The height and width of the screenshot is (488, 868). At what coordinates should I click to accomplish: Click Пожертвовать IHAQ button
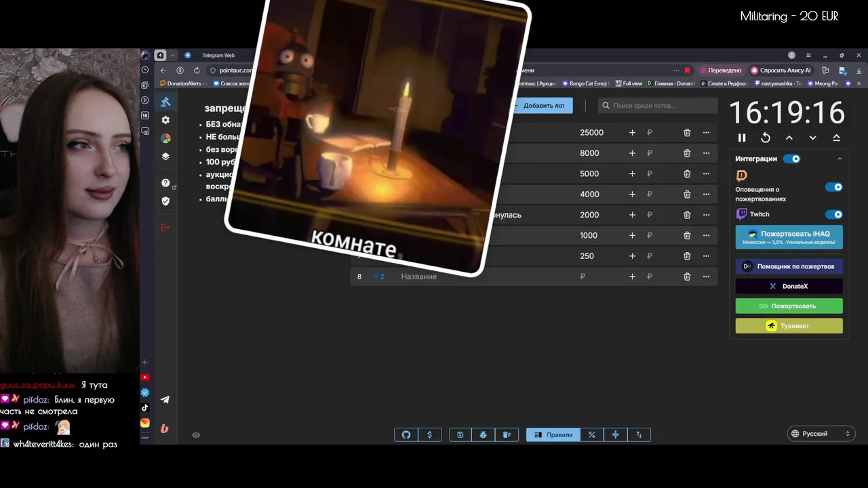[x=789, y=237]
